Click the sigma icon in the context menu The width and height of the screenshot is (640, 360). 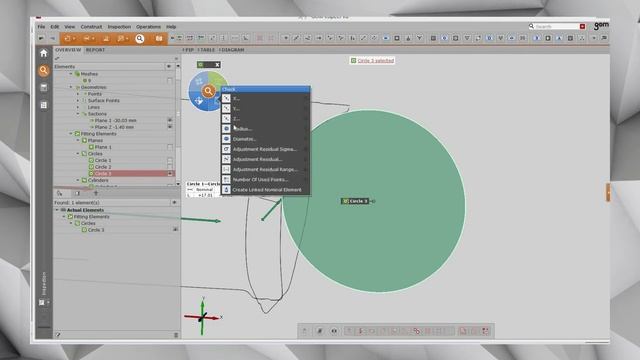[x=226, y=149]
